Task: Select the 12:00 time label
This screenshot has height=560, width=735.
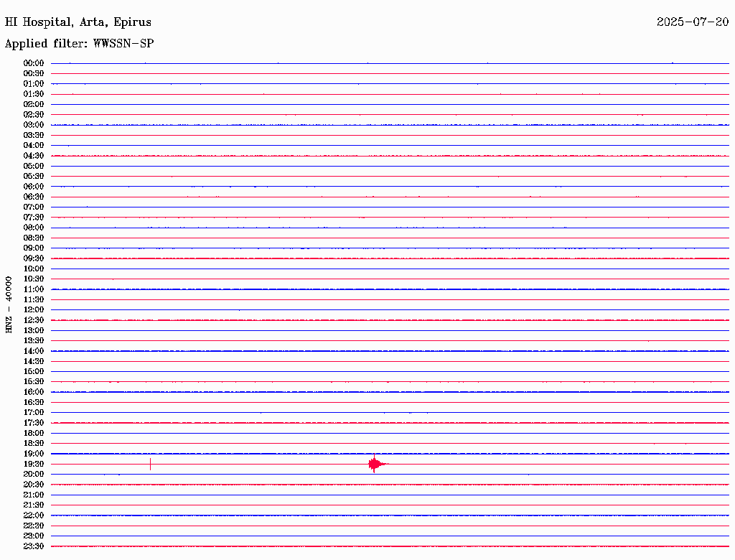Action: [x=34, y=309]
